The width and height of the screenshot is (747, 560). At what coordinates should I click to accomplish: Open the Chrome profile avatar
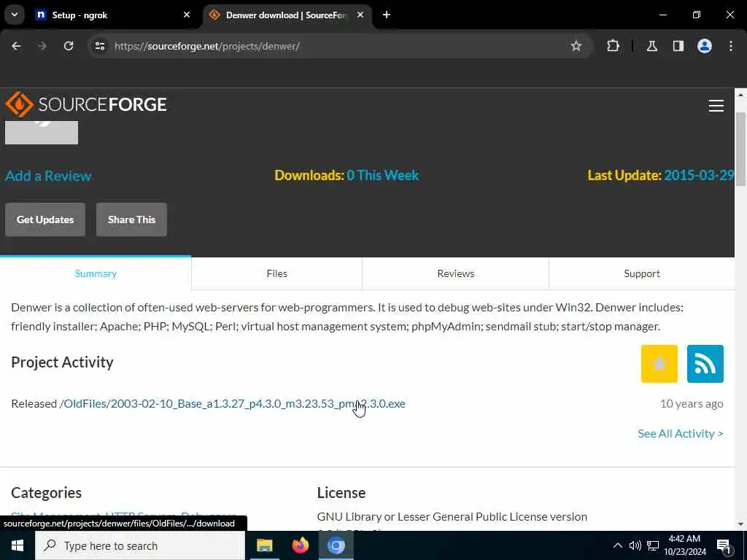pyautogui.click(x=705, y=46)
